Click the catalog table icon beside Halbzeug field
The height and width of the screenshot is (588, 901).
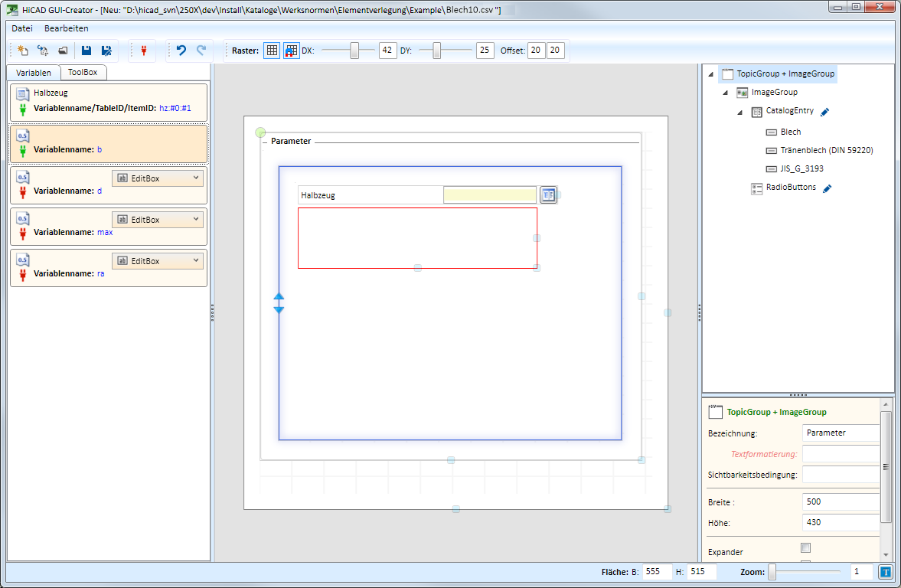tap(547, 194)
